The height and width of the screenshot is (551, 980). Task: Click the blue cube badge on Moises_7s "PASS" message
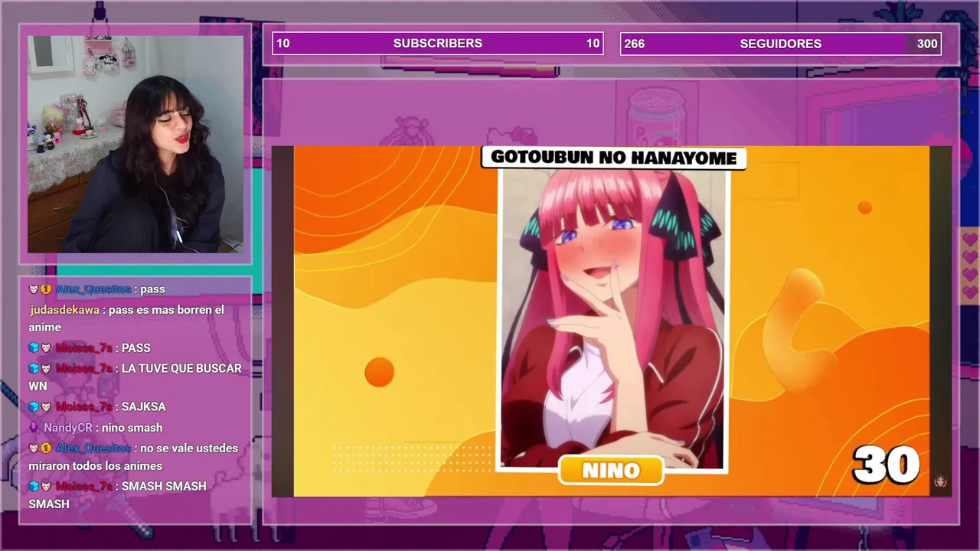[34, 348]
